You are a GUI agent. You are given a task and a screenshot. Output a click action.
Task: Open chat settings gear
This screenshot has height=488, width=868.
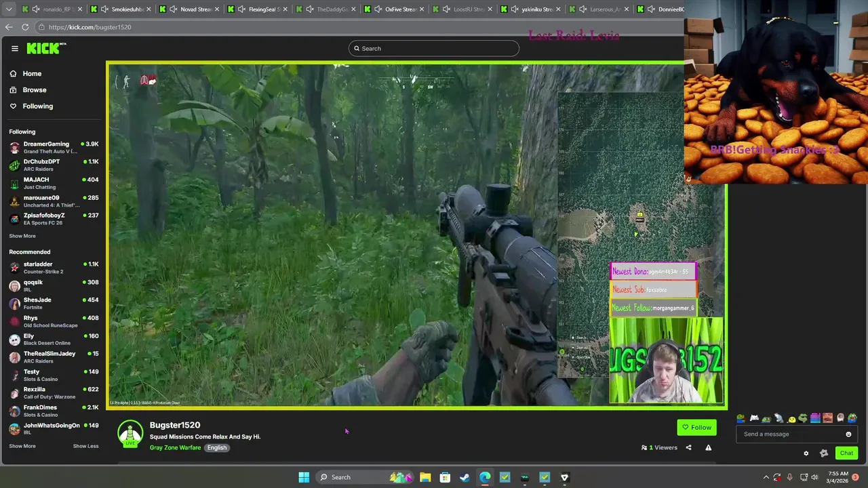tap(806, 453)
